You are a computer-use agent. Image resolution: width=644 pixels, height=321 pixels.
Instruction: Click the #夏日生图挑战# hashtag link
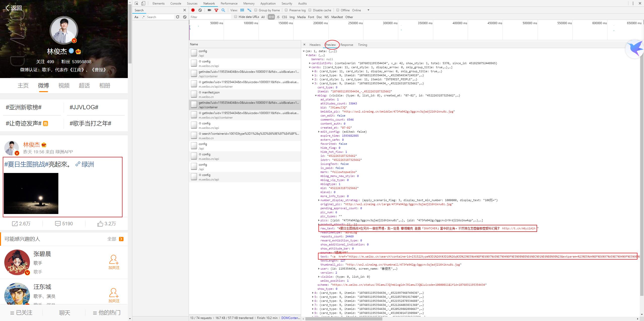pos(26,164)
